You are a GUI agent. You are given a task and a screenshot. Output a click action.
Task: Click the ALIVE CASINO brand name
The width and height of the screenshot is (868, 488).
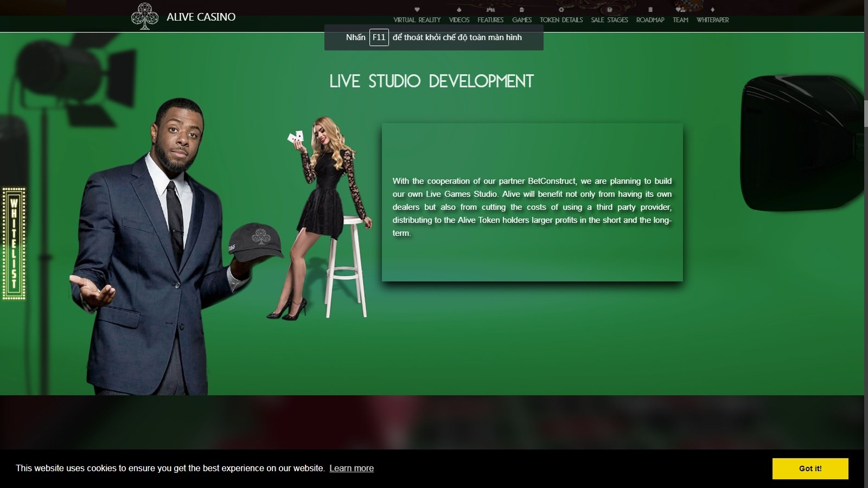(201, 17)
